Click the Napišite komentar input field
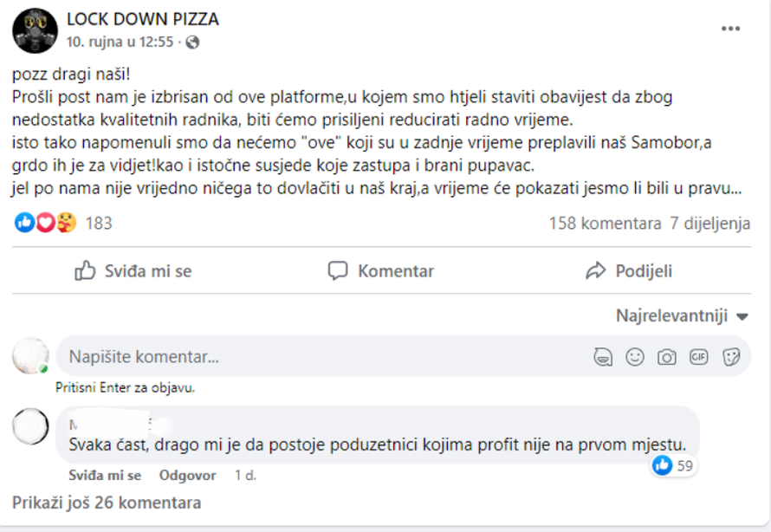Viewport: 771px width, 532px height. click(260, 356)
